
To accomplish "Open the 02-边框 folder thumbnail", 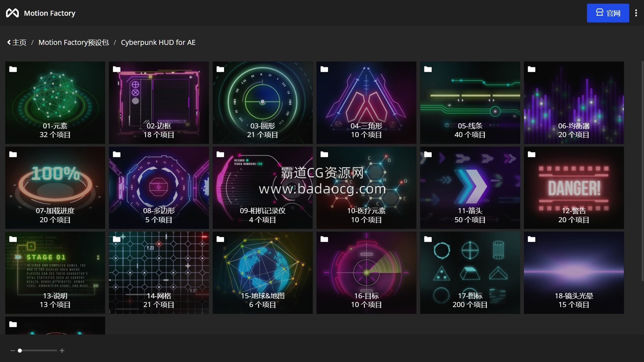I will click(x=159, y=103).
